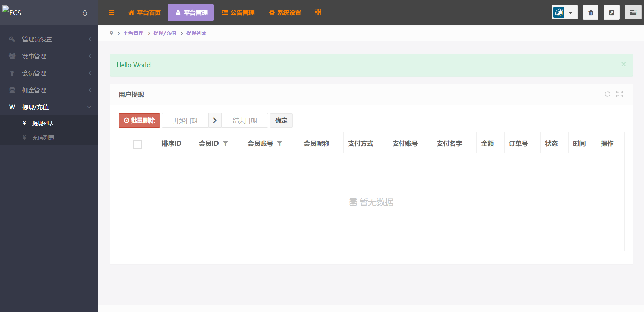The image size is (644, 312).
Task: Click the 开始日期 input field
Action: coord(185,121)
